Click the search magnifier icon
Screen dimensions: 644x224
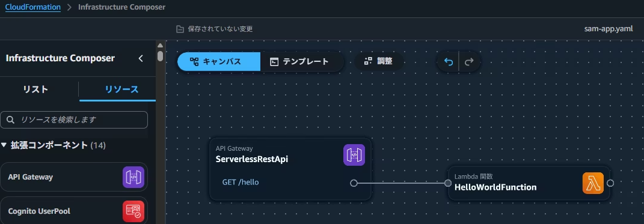point(11,120)
